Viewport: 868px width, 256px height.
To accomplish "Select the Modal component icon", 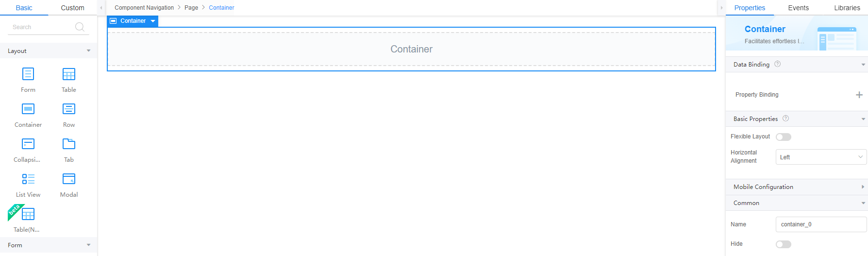I will click(x=69, y=179).
